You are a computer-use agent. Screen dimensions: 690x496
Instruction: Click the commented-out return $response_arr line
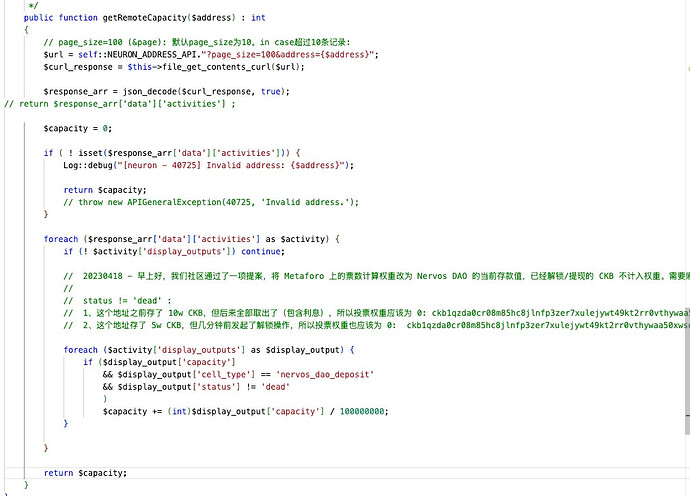click(120, 103)
